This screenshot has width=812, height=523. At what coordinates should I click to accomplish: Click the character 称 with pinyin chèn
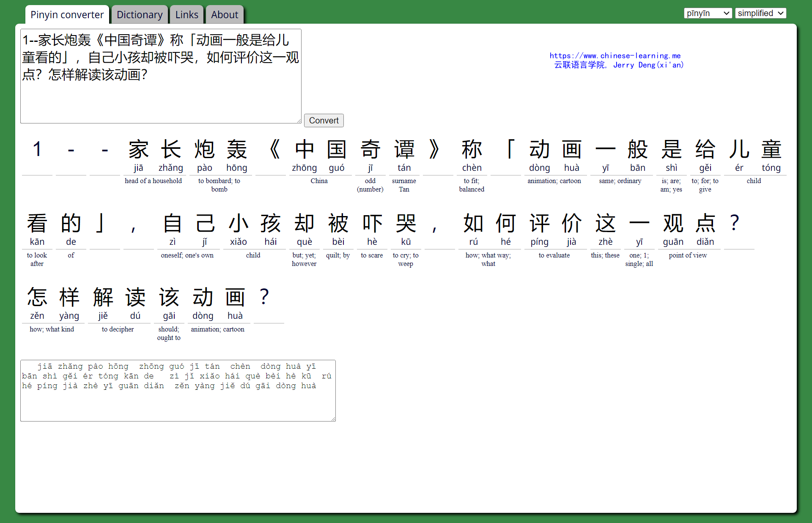pyautogui.click(x=472, y=149)
